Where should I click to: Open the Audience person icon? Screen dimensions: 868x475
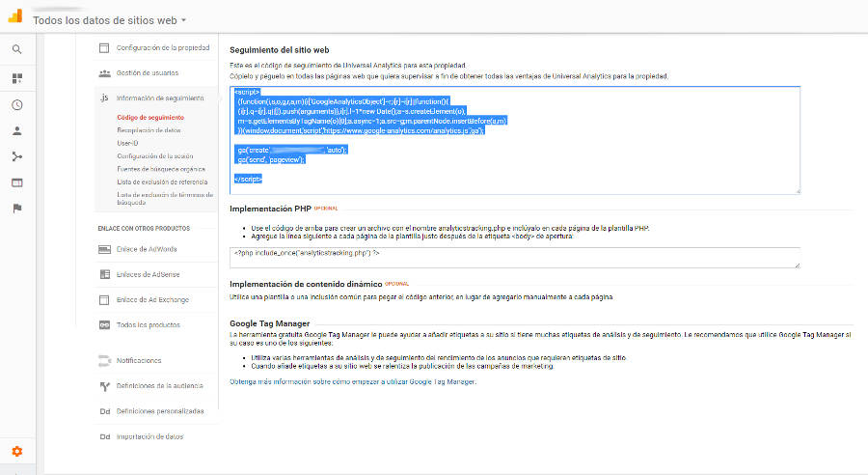coord(17,130)
